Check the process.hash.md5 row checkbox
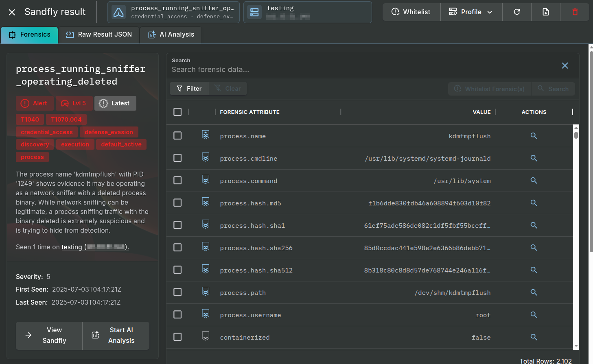593x364 pixels. pyautogui.click(x=177, y=203)
